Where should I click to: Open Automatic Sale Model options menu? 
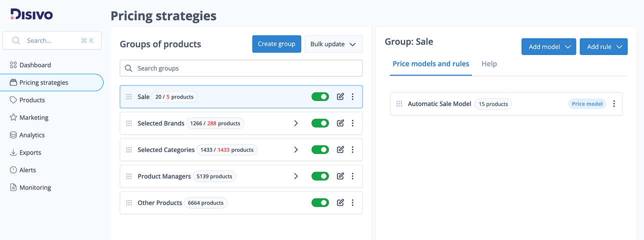614,104
